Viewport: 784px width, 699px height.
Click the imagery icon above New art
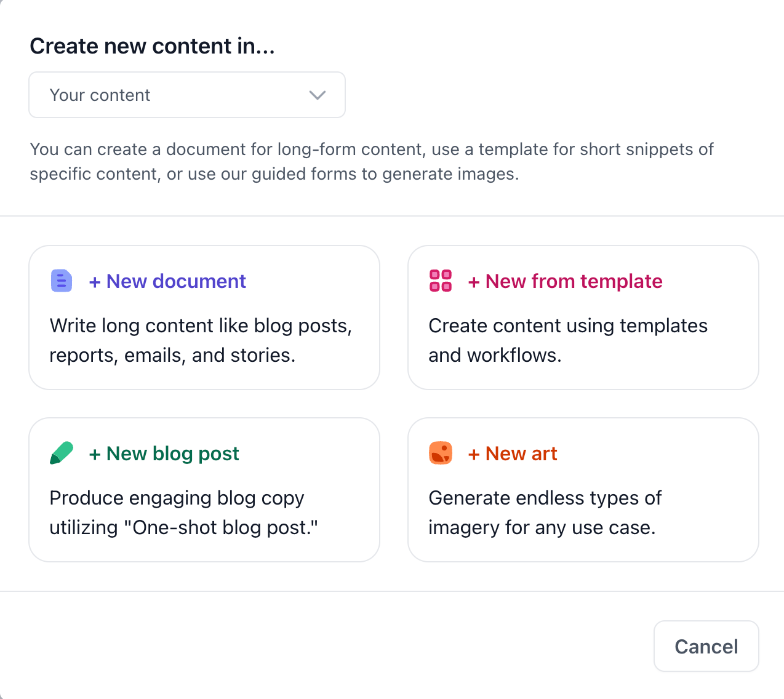pyautogui.click(x=440, y=453)
